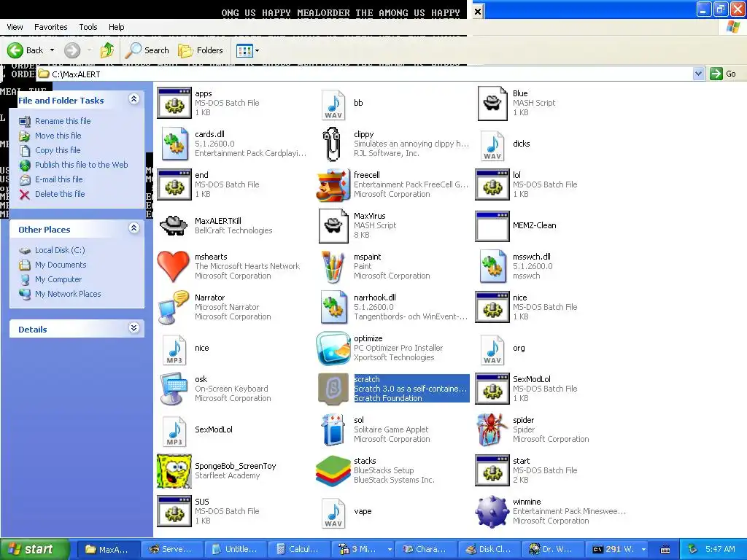Go to Local Disk (C:)
The height and width of the screenshot is (560, 747).
[x=60, y=251]
